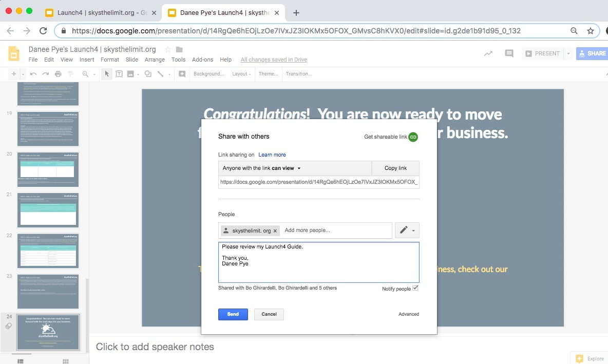Redo the last action
The width and height of the screenshot is (608, 364).
[46, 73]
